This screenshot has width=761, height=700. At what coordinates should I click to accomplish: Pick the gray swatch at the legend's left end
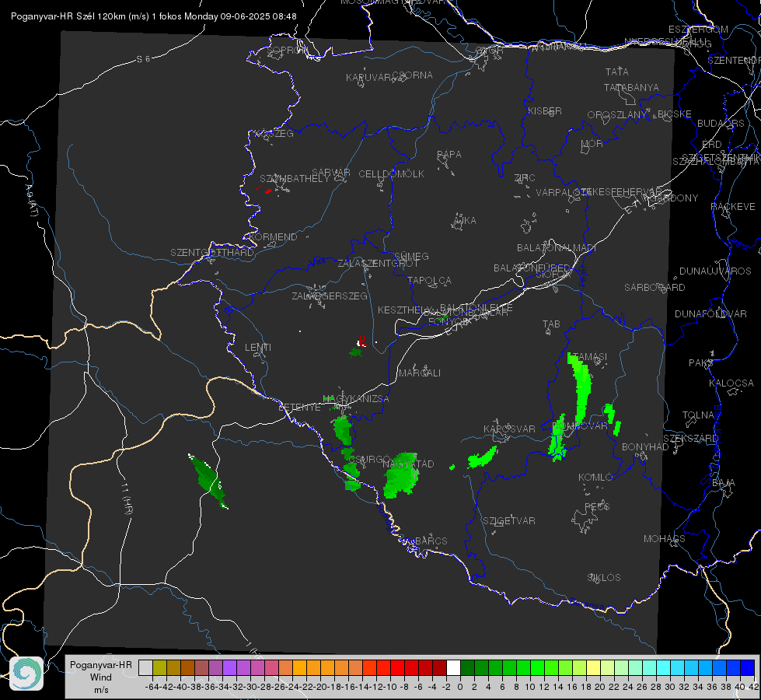[x=145, y=668]
